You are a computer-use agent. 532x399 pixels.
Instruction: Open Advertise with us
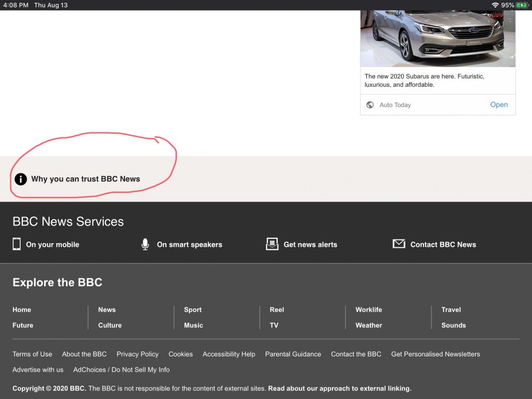point(38,370)
